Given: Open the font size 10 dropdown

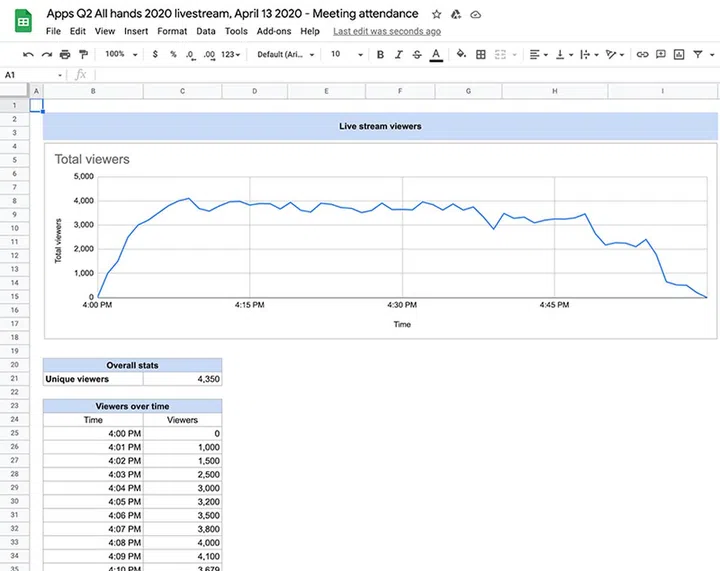Looking at the screenshot, I should 343,54.
